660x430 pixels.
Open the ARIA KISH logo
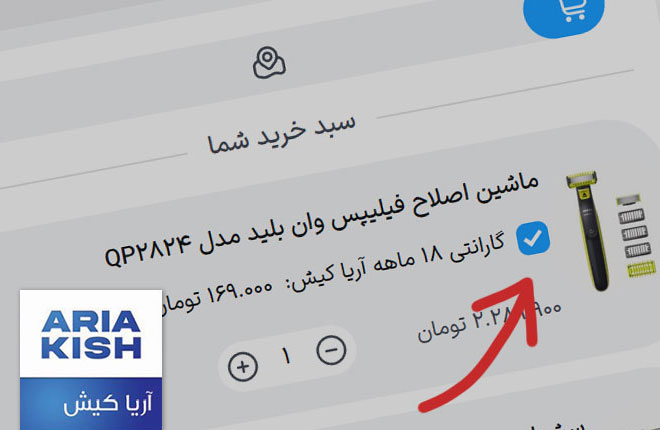[91, 334]
